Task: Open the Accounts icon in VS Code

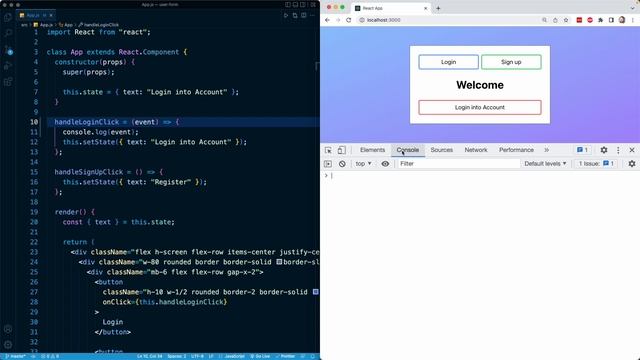Action: tap(8, 329)
